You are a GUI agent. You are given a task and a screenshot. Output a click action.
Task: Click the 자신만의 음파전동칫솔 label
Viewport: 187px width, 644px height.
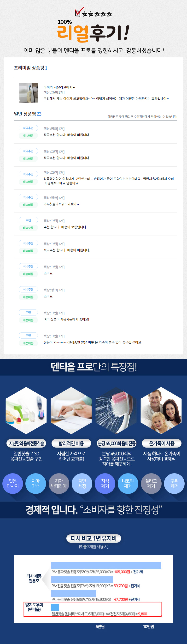pyautogui.click(x=26, y=443)
